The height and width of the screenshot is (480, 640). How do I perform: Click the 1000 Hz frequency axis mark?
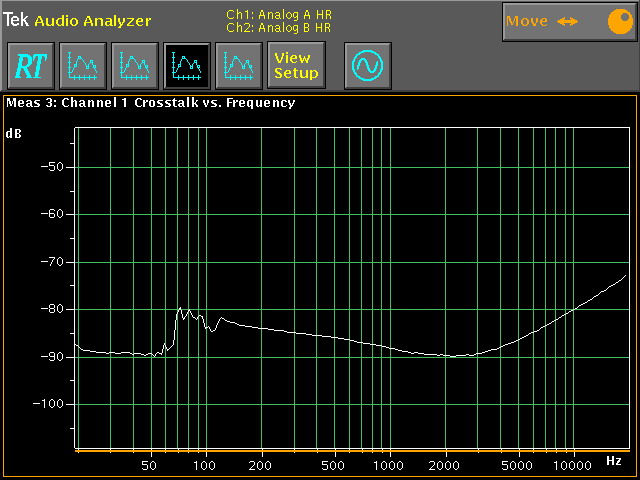(x=389, y=466)
